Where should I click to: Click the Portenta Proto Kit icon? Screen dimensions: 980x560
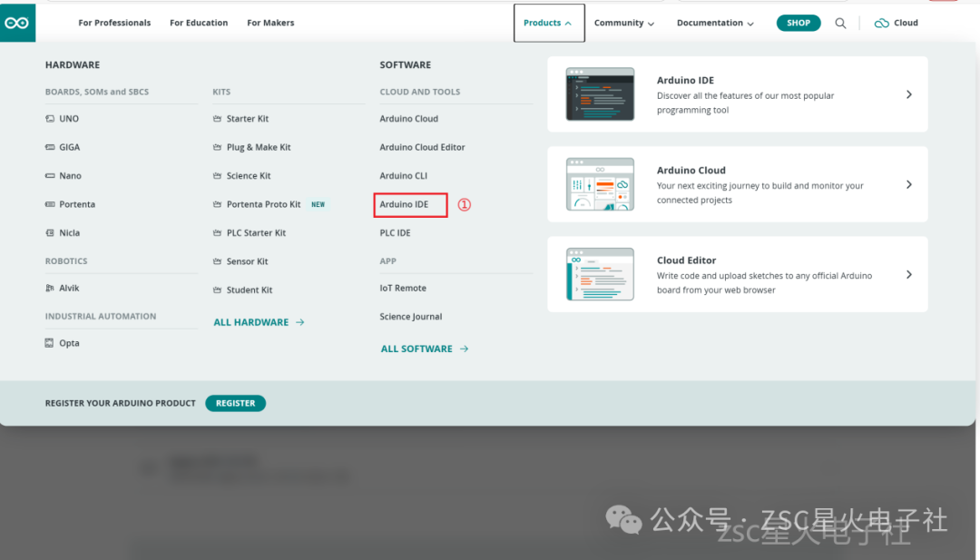coord(218,204)
